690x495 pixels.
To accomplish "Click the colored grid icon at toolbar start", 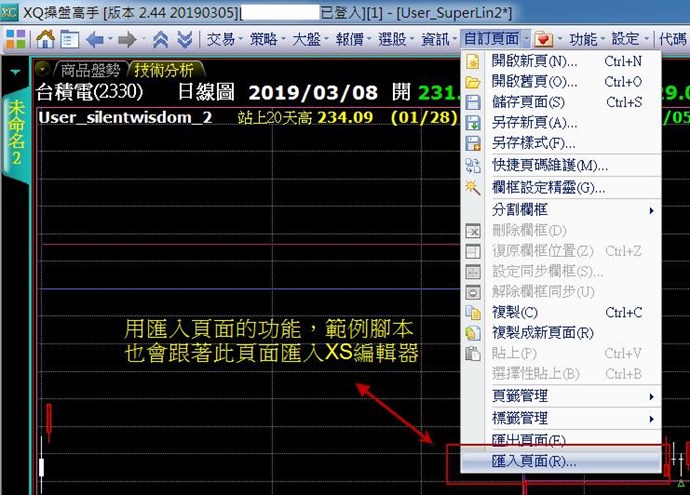I will tap(16, 40).
